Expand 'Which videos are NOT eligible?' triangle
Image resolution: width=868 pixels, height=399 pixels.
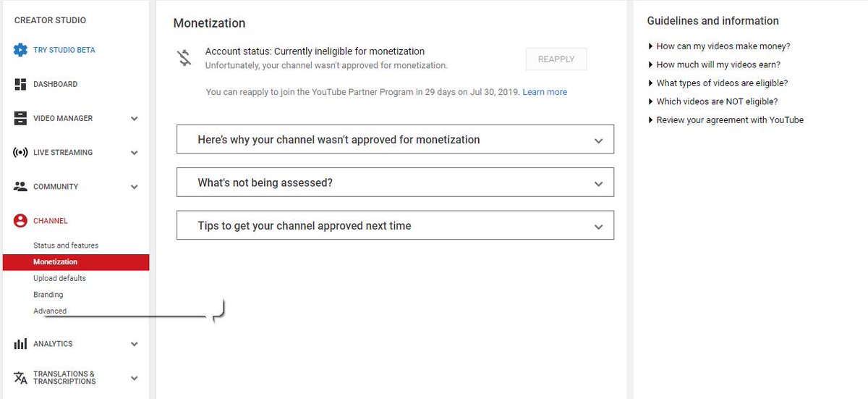[x=651, y=102]
